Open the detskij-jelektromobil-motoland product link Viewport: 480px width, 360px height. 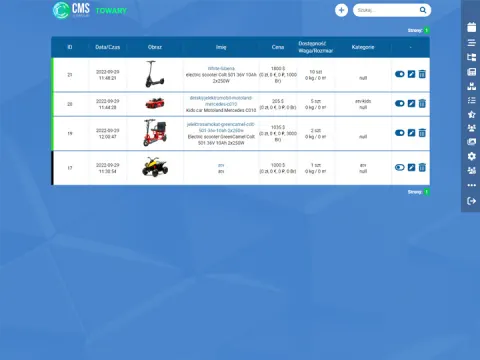point(221,101)
